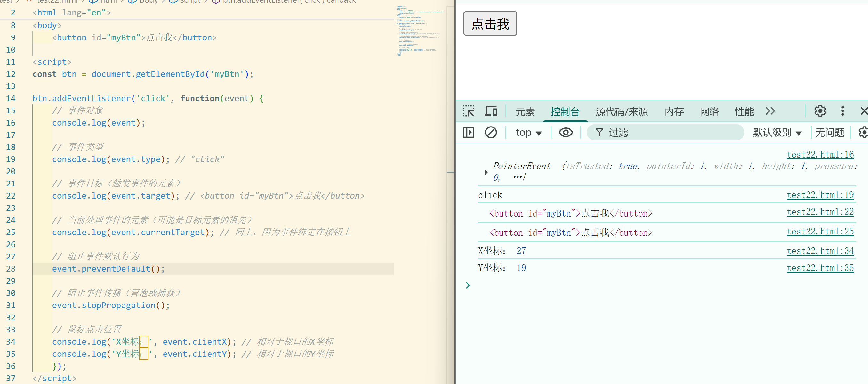Toggle device toolbar emulation icon
The height and width of the screenshot is (384, 868).
[491, 111]
